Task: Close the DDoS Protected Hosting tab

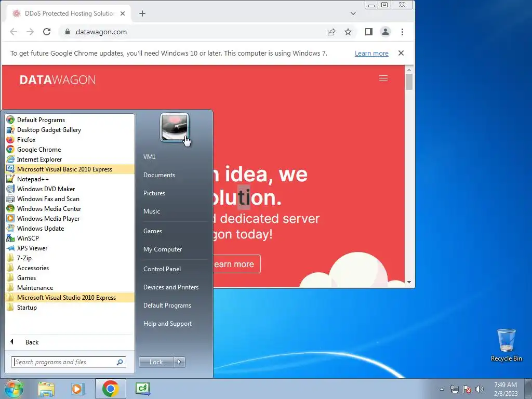Action: (123, 14)
